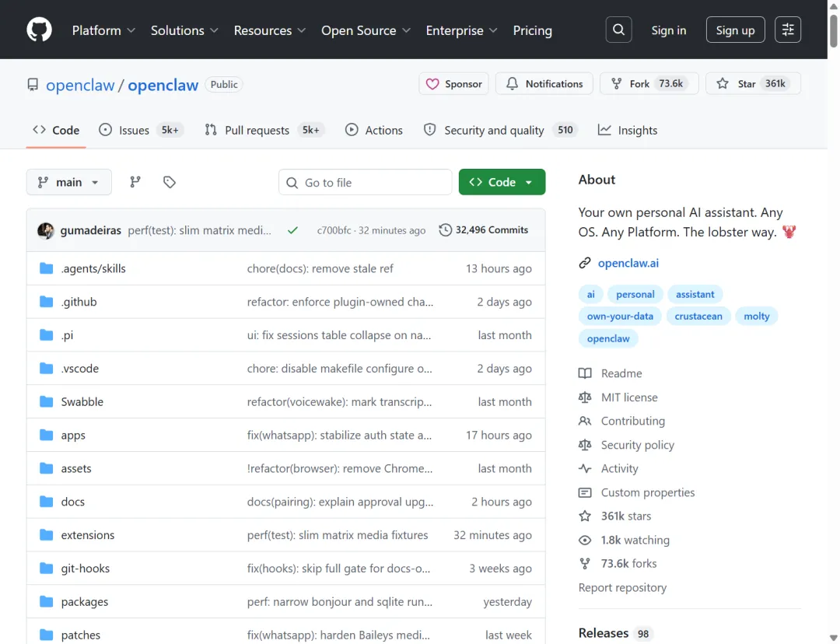This screenshot has width=840, height=644.
Task: Click the Activity pulse icon
Action: 584,469
